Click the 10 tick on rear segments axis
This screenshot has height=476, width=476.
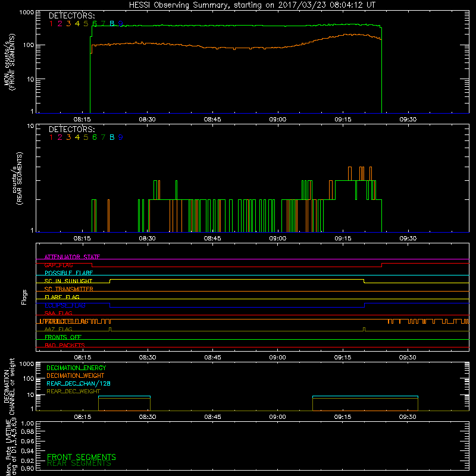click(x=31, y=126)
